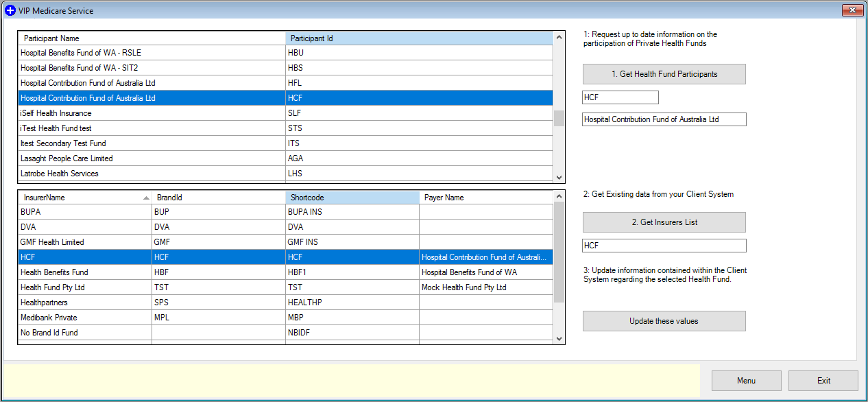
Task: Click the HEALTHP shortcode cell
Action: 352,303
